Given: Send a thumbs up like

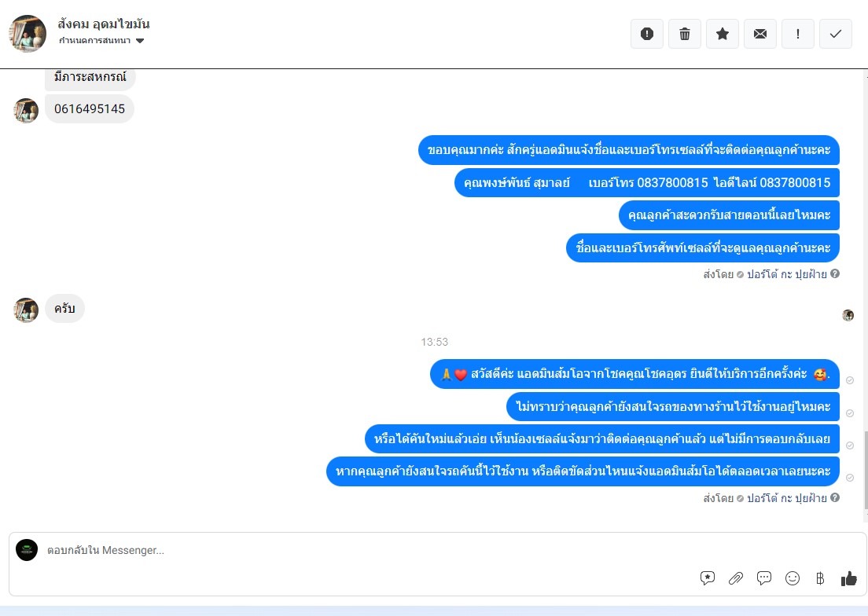Looking at the screenshot, I should (848, 578).
